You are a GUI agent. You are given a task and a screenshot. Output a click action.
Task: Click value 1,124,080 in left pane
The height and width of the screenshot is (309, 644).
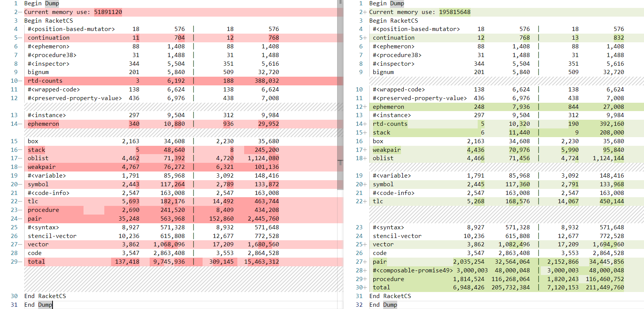coord(263,158)
